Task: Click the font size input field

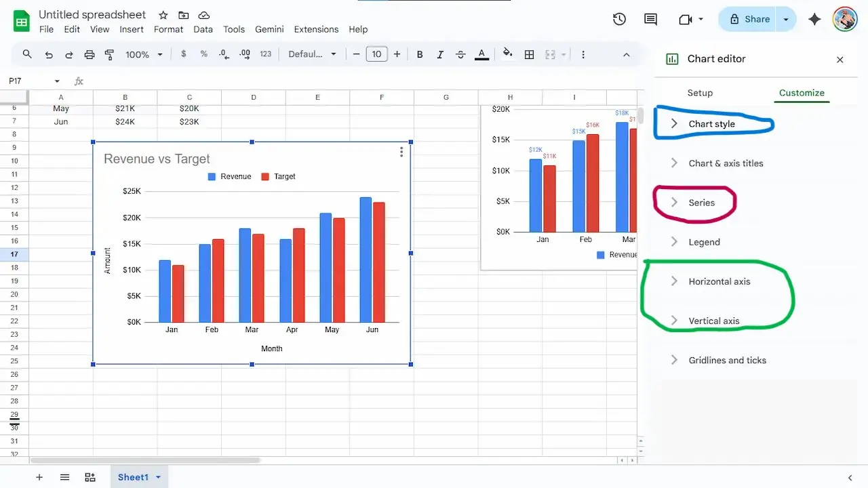Action: [376, 54]
